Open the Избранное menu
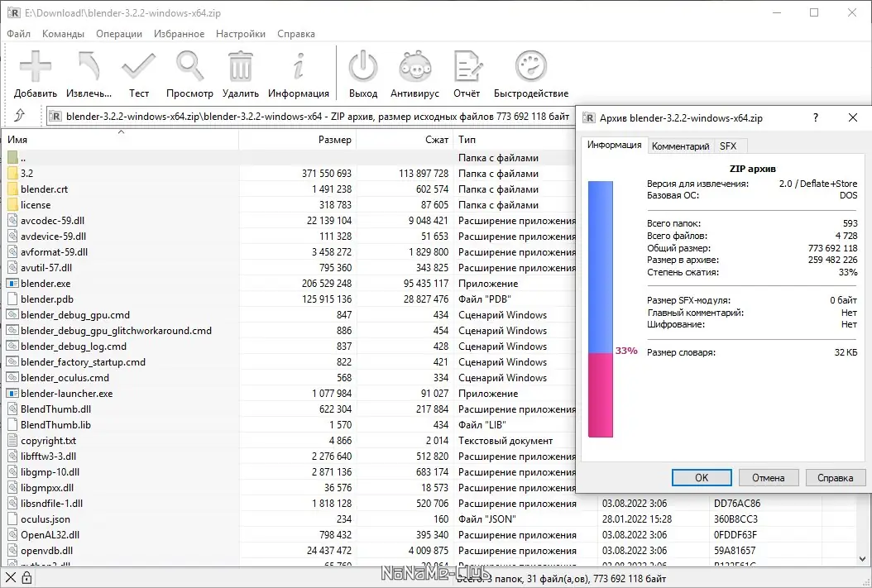 click(x=179, y=34)
